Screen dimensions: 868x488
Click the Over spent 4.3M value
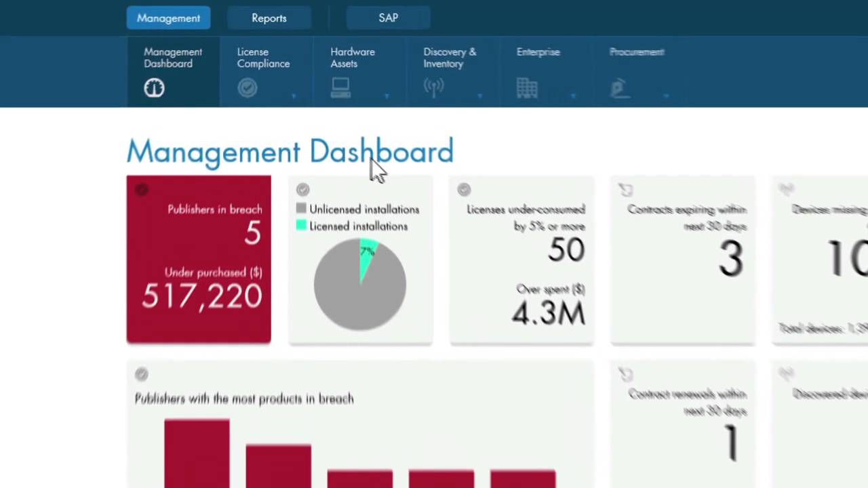coord(549,313)
